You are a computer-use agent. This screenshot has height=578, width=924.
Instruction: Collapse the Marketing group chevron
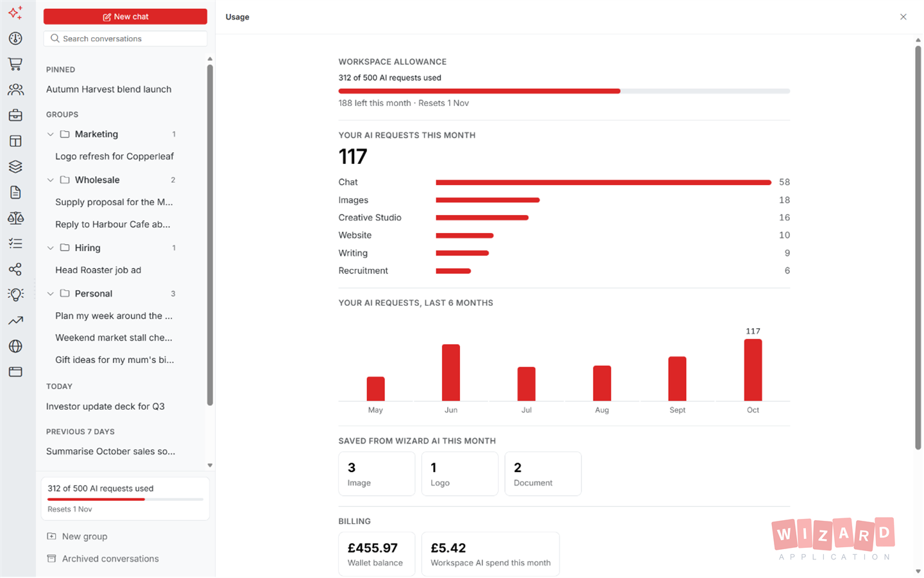51,134
